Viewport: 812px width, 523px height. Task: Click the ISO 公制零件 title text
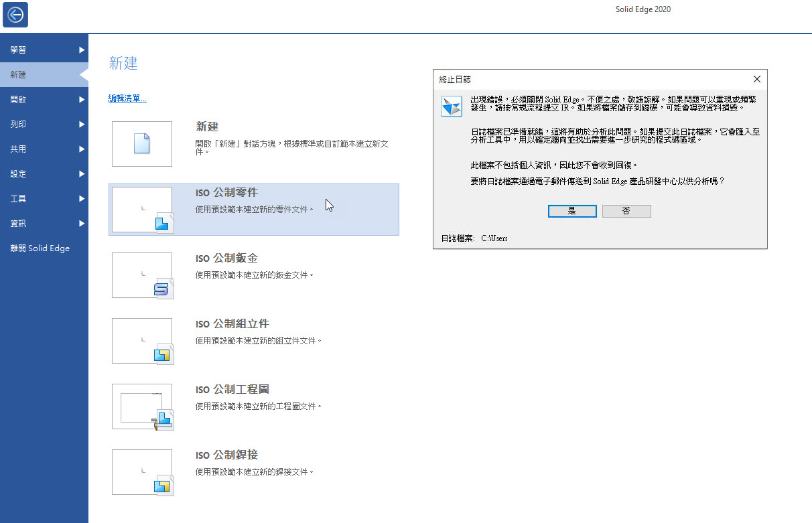pyautogui.click(x=226, y=193)
